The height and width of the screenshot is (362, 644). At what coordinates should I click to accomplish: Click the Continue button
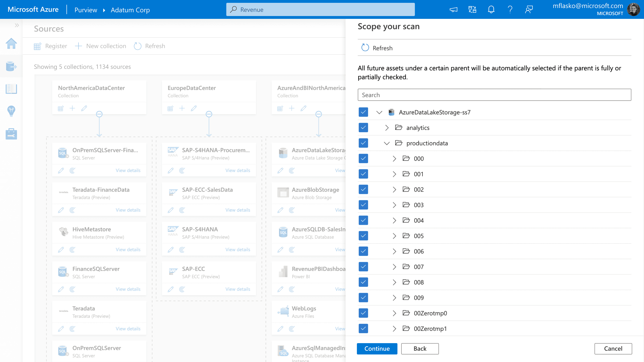click(377, 349)
